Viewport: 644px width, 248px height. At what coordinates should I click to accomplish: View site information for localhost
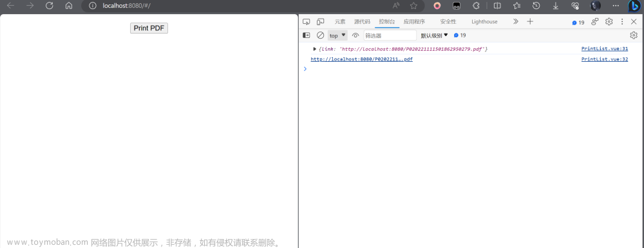click(x=93, y=6)
